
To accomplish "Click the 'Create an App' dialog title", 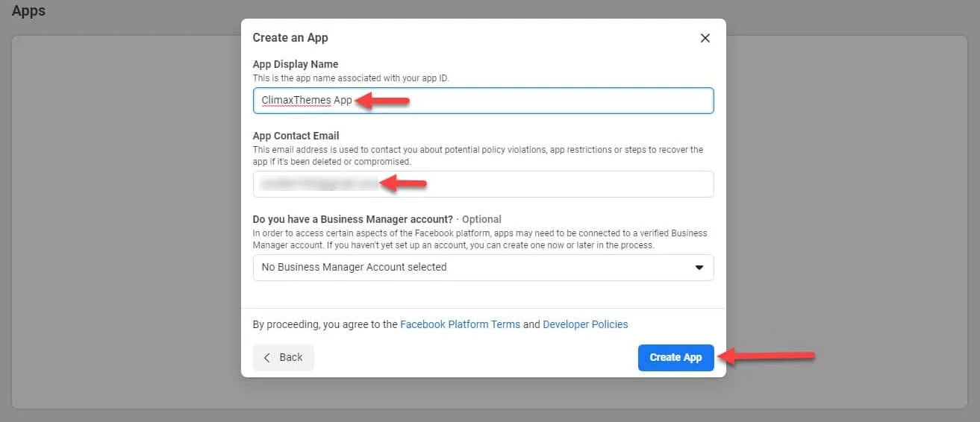I will (x=290, y=38).
